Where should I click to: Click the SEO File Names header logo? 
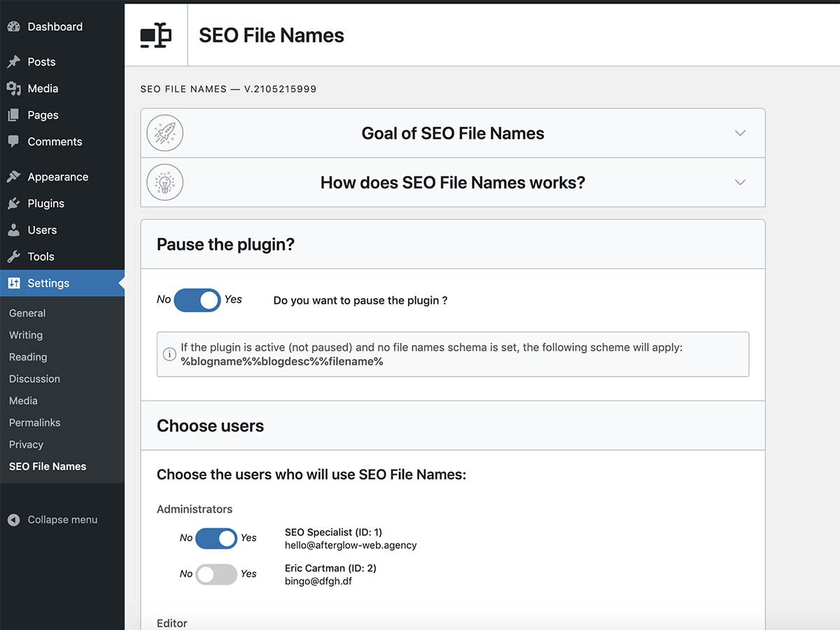coord(155,36)
